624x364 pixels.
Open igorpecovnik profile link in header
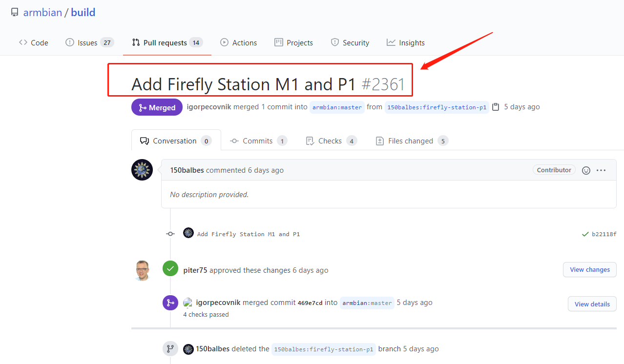209,107
